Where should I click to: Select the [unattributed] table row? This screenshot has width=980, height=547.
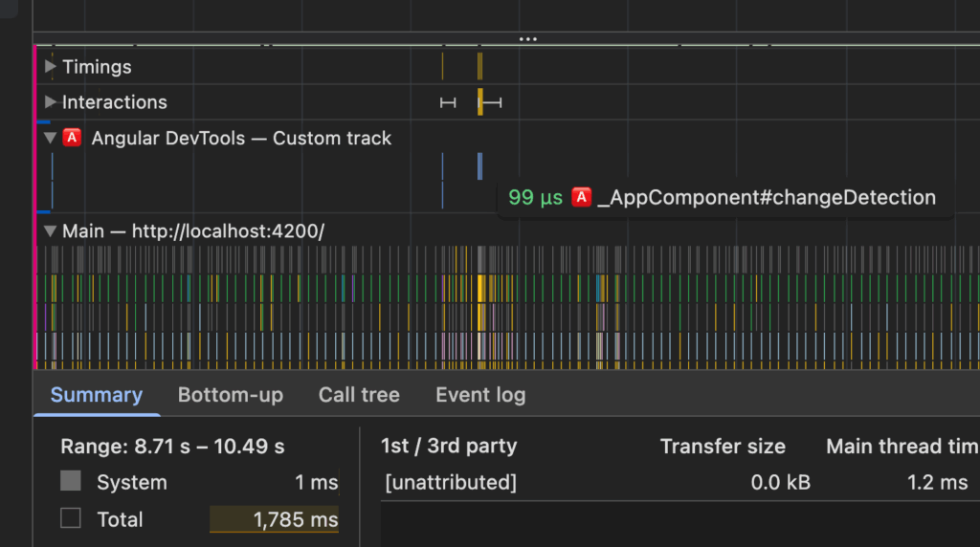tap(680, 482)
